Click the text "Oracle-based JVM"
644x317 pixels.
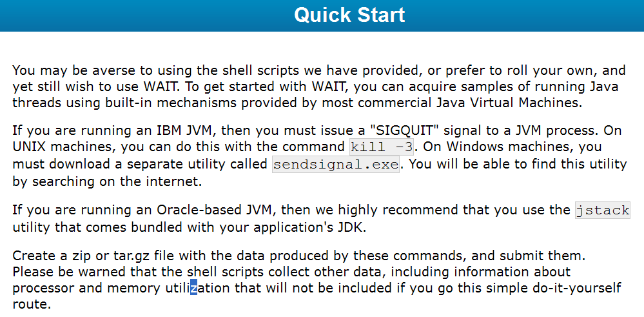click(215, 210)
